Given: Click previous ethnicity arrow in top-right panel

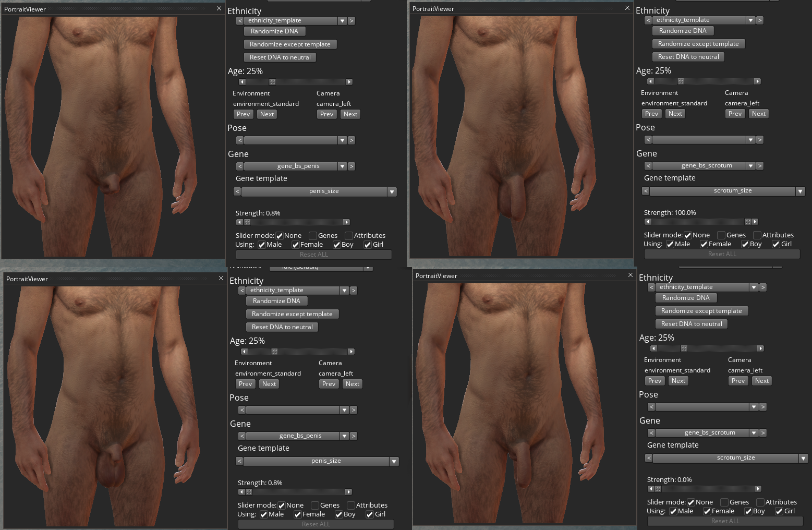Looking at the screenshot, I should tap(648, 20).
